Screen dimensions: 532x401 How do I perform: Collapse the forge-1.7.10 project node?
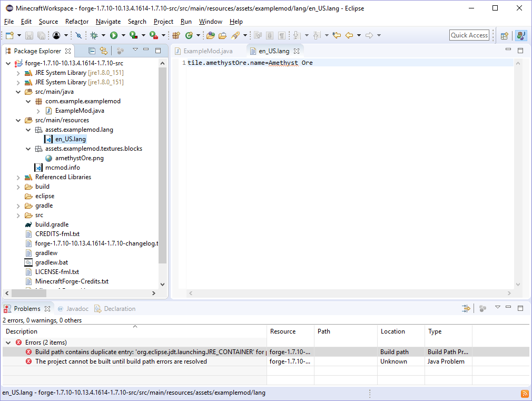[x=8, y=63]
